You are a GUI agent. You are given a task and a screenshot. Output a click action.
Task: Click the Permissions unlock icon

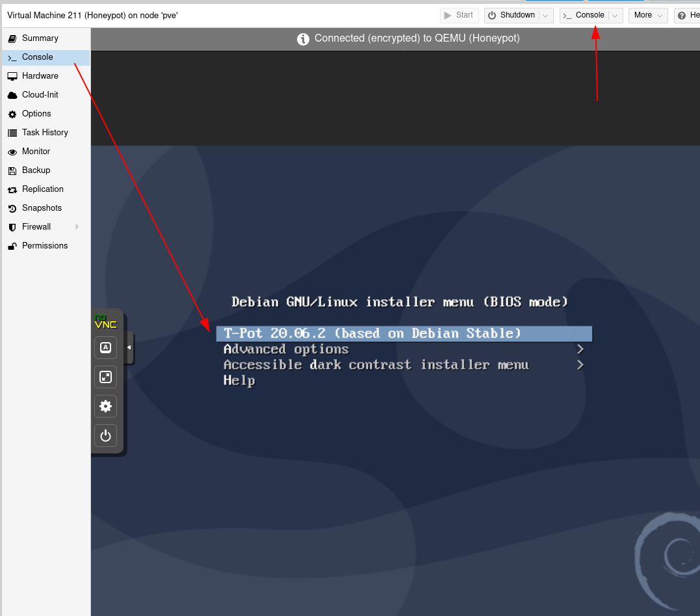click(x=12, y=246)
